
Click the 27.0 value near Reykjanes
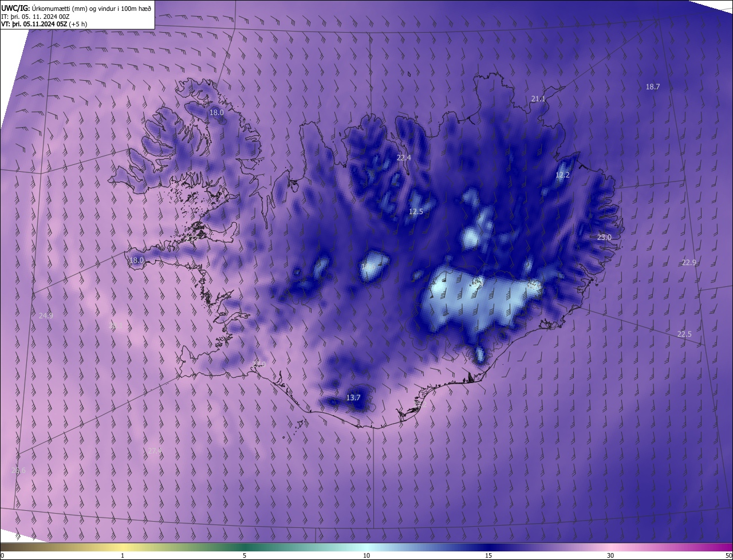(x=259, y=364)
